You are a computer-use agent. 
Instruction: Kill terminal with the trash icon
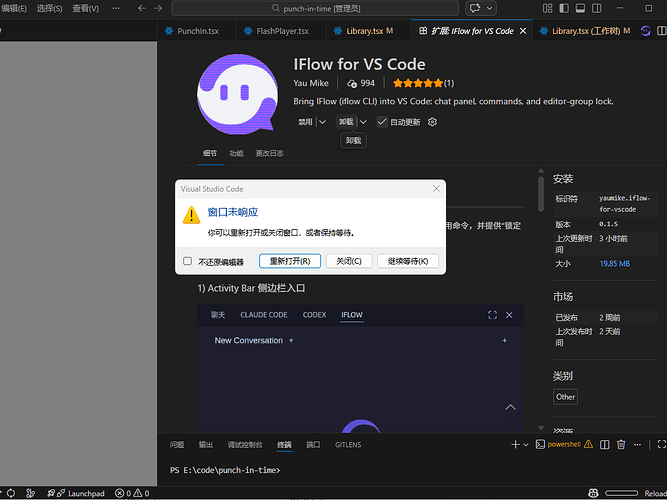(x=621, y=444)
